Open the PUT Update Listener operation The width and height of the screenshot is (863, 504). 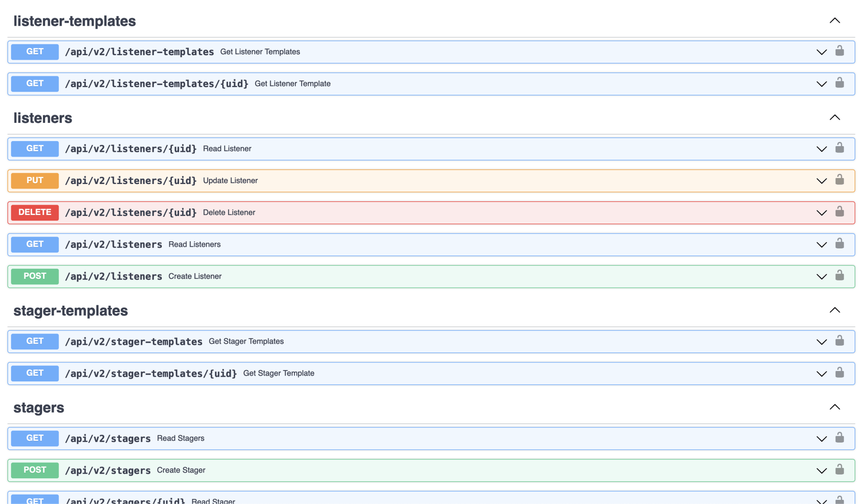coord(35,181)
